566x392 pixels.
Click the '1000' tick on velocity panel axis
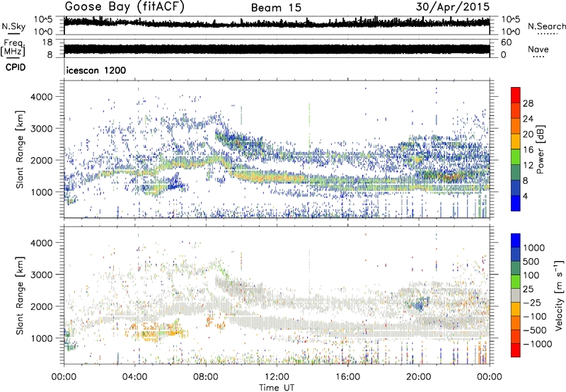coord(42,338)
